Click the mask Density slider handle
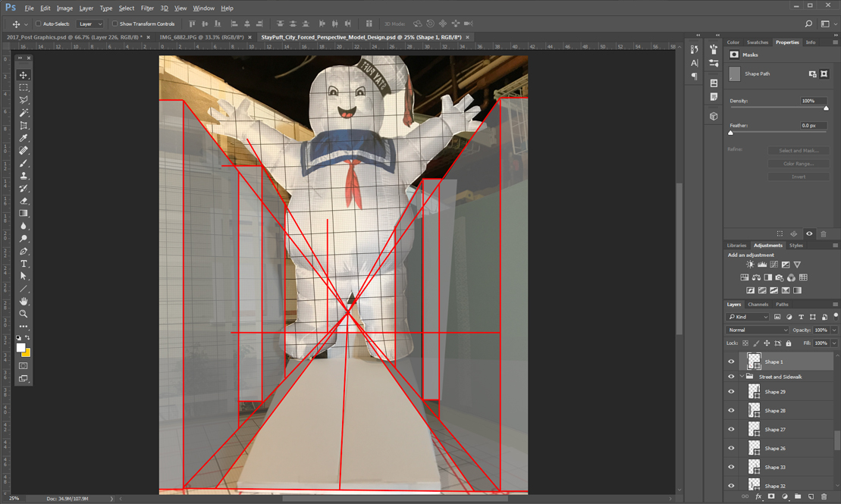Image resolution: width=841 pixels, height=504 pixels. [x=826, y=108]
